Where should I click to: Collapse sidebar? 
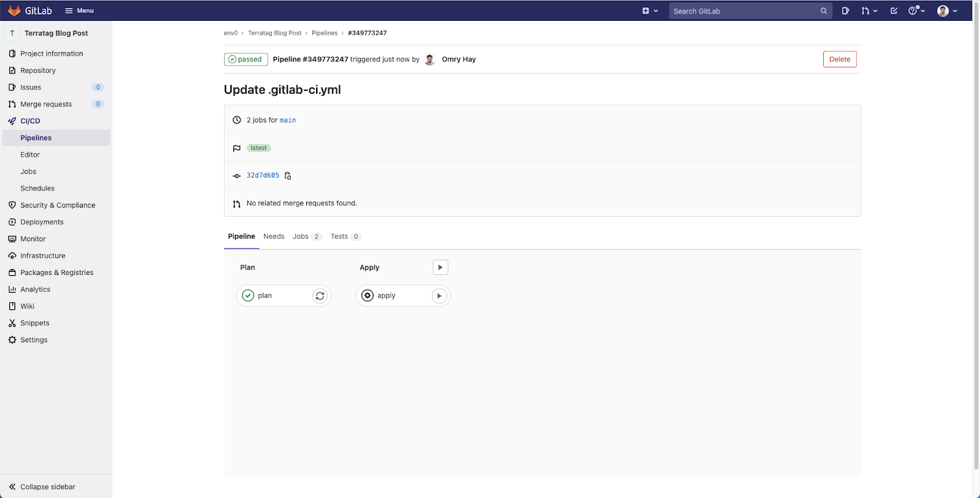coord(42,486)
